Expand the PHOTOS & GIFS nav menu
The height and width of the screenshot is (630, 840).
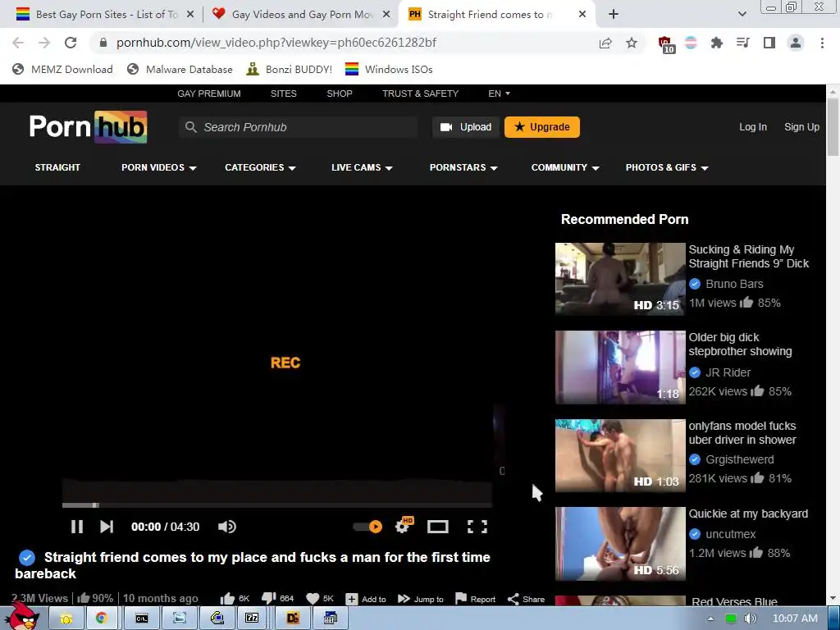click(667, 167)
